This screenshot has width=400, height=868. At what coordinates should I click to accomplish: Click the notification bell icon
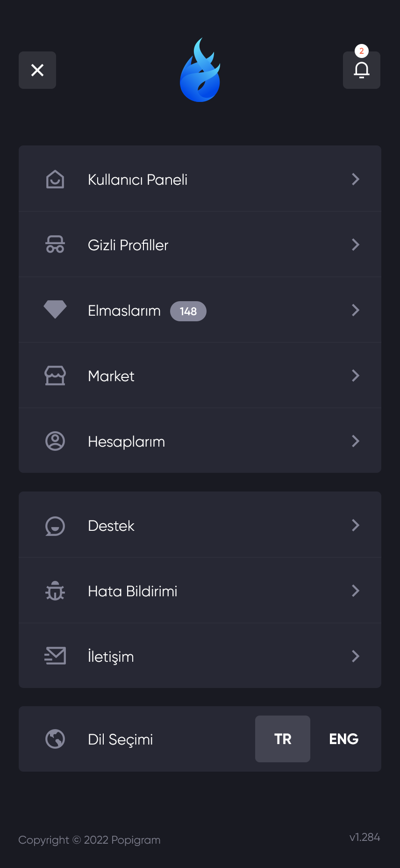361,70
